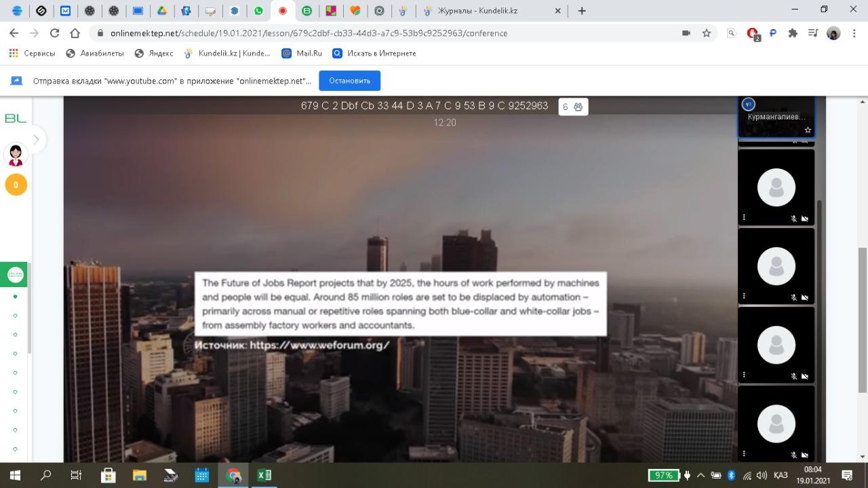This screenshot has height=488, width=868.
Task: Click the browser page vertical scrollbar thumb
Action: tap(862, 319)
